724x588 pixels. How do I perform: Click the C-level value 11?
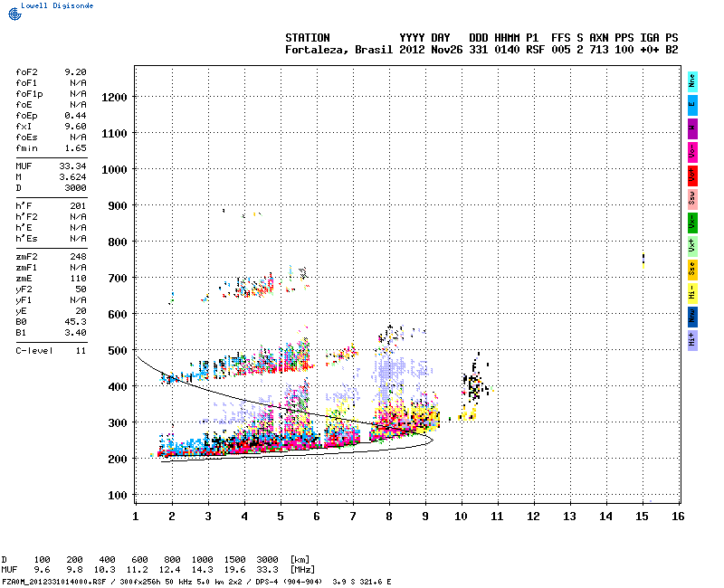pos(81,351)
